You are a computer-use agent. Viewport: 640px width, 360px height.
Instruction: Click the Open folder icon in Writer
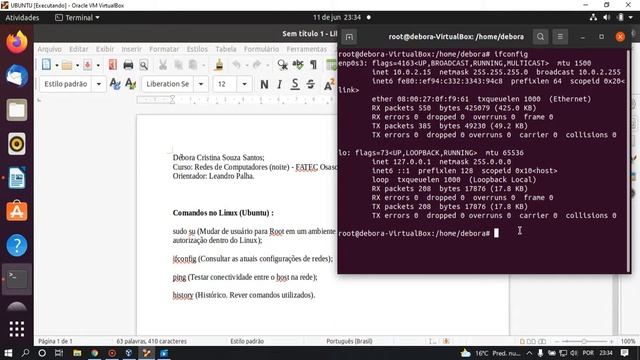67,65
